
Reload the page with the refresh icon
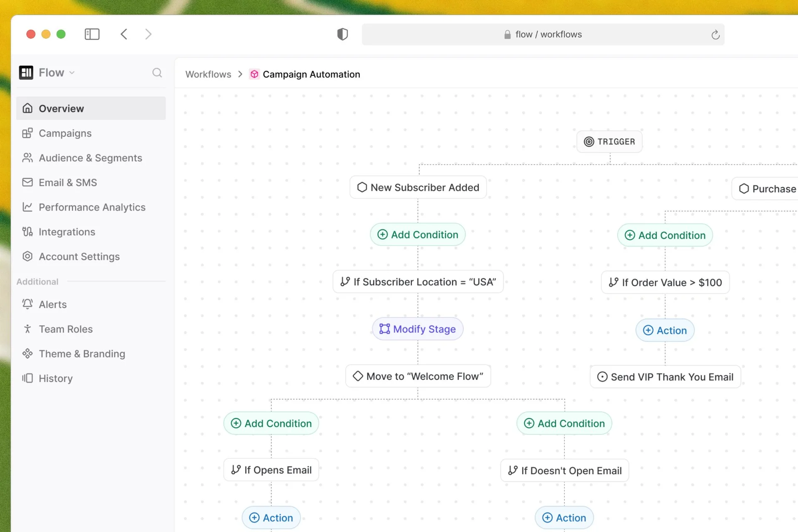pos(715,34)
